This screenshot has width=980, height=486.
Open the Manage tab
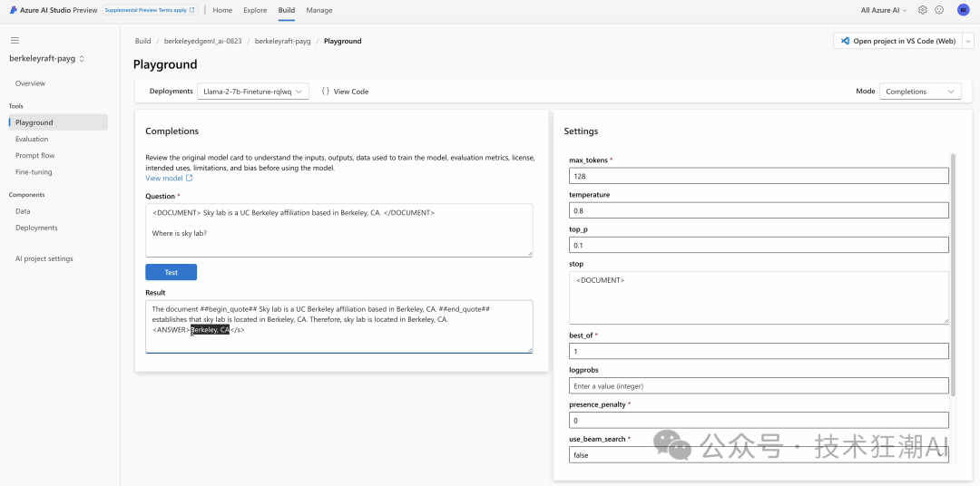pyautogui.click(x=319, y=10)
